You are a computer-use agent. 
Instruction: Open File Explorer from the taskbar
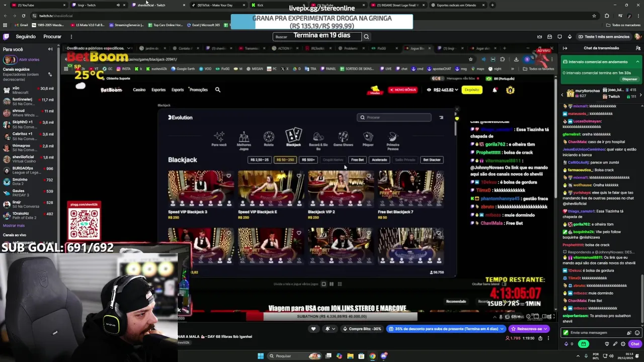tap(350, 356)
